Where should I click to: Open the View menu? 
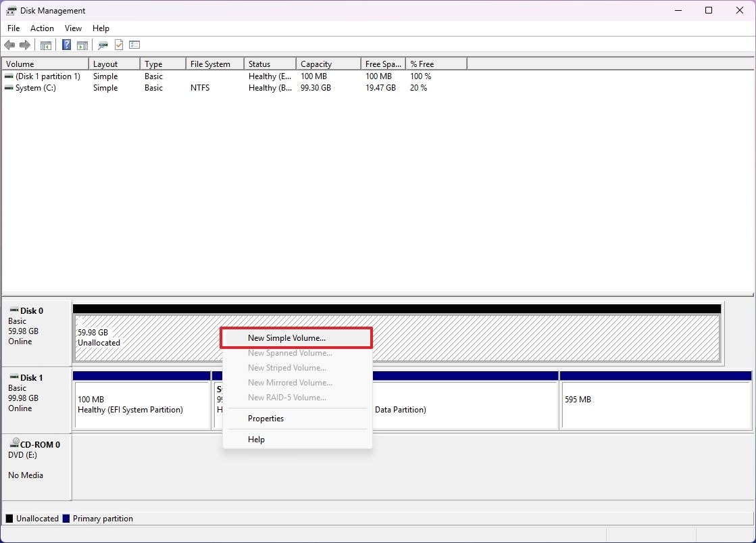(73, 28)
